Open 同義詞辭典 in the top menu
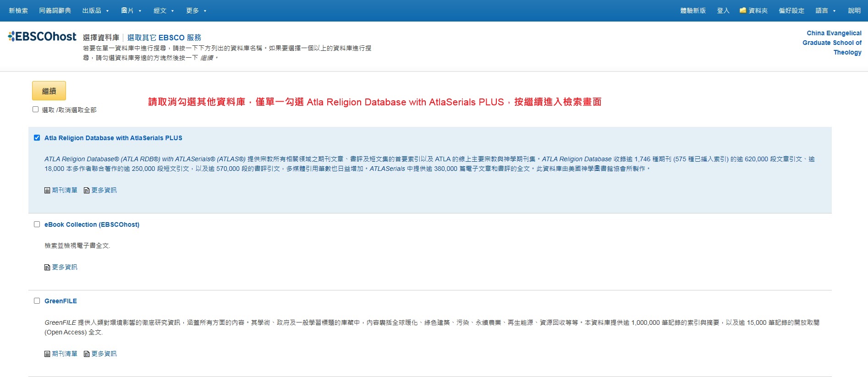The image size is (868, 377). pos(55,11)
